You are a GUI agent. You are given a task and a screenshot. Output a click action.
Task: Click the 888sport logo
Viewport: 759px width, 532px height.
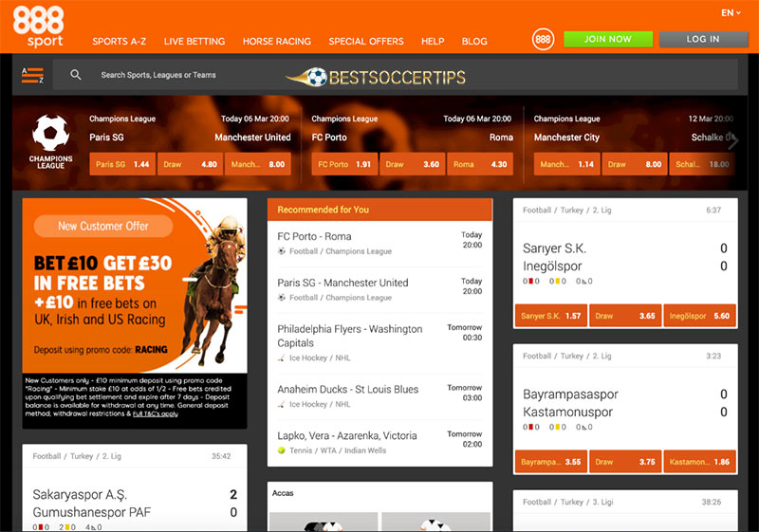click(38, 27)
